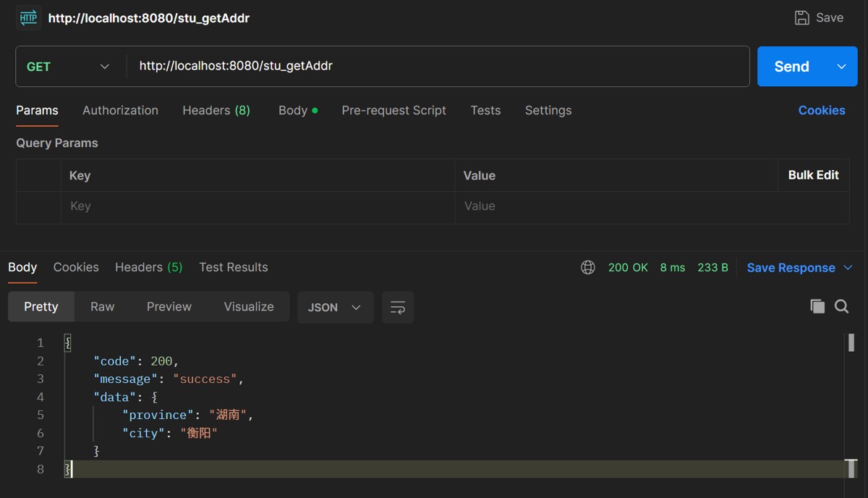The height and width of the screenshot is (498, 868).
Task: Search the response with magnifier icon
Action: 842,306
